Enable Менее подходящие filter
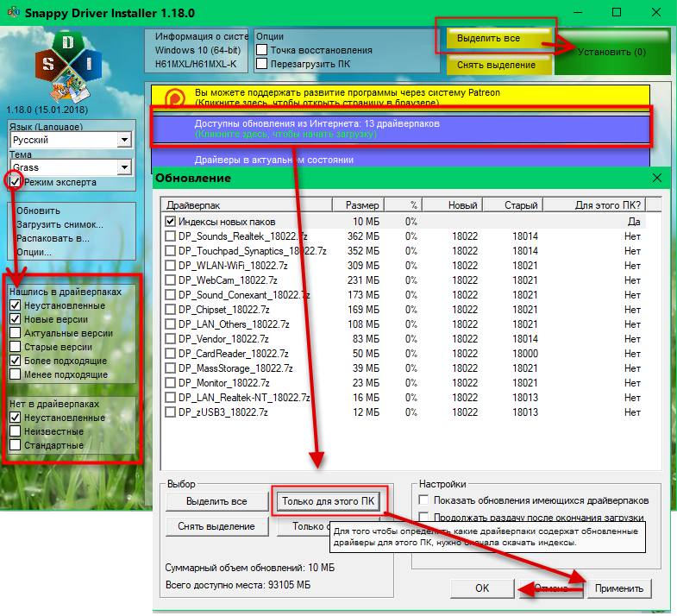Viewport: 677px width, 616px height. tap(16, 374)
